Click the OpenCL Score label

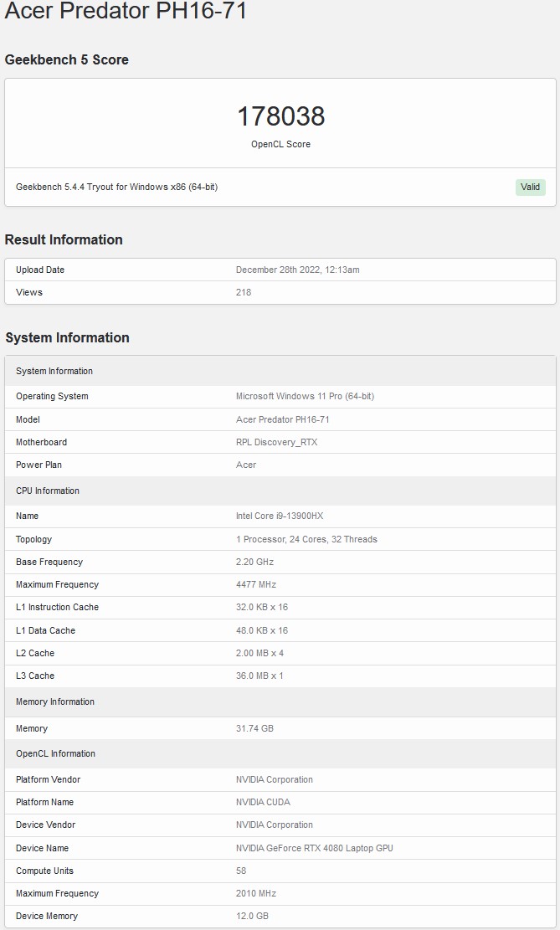280,144
